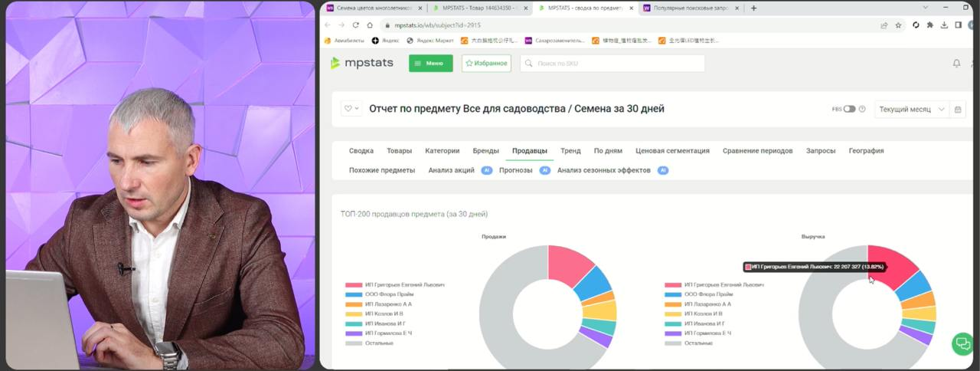Click the green Меню button
980x371 pixels.
[x=430, y=64]
